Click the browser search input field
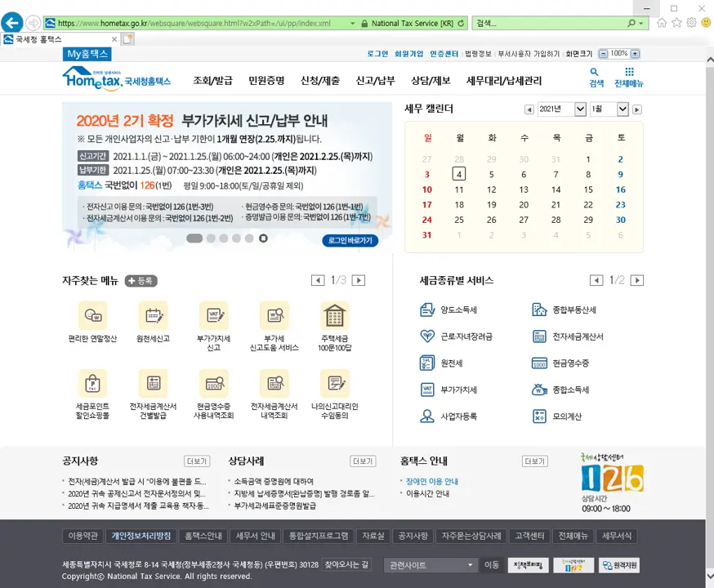 click(x=549, y=23)
